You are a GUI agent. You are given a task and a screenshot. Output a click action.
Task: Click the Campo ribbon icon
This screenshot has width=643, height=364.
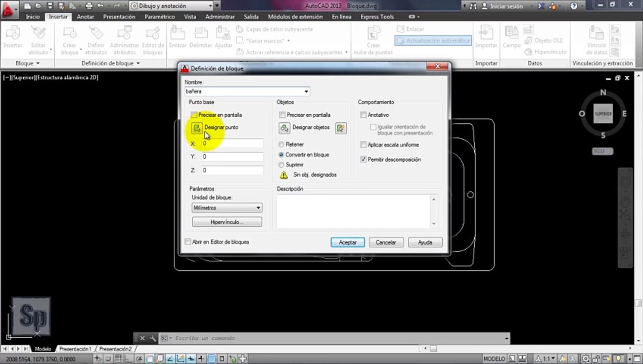pyautogui.click(x=512, y=33)
